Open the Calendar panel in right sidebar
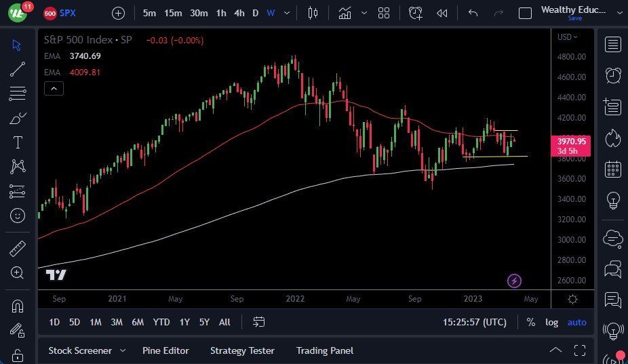The image size is (628, 364). pos(613,169)
